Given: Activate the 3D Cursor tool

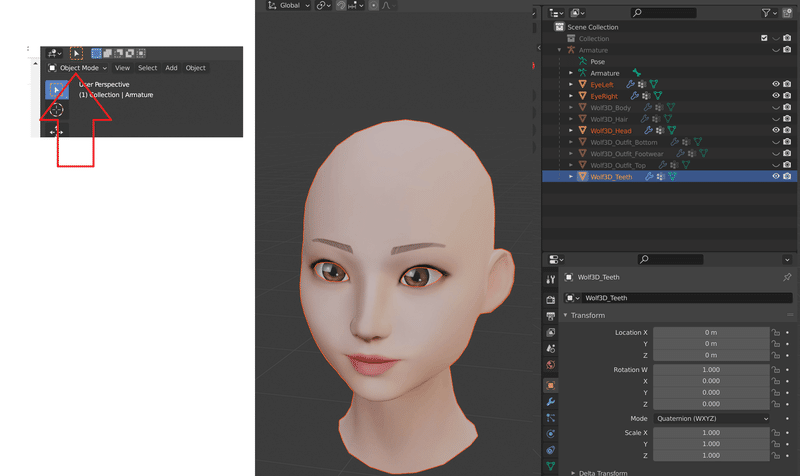Looking at the screenshot, I should pyautogui.click(x=57, y=110).
